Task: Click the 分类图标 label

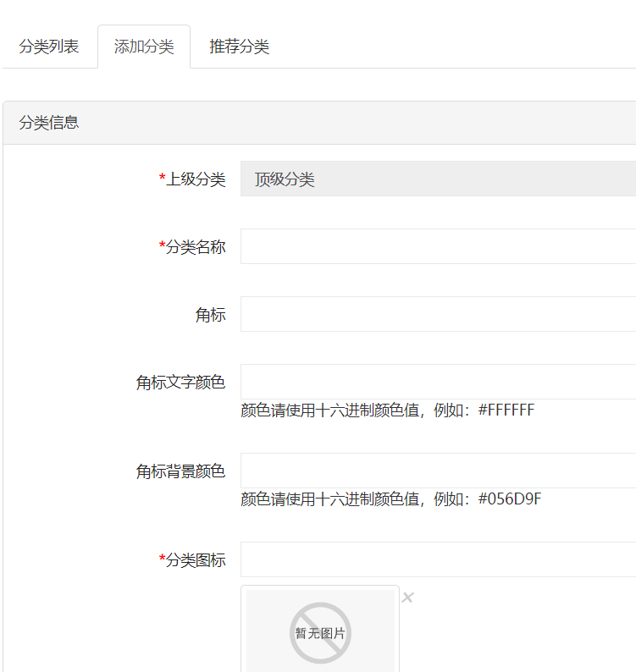Action: point(192,560)
